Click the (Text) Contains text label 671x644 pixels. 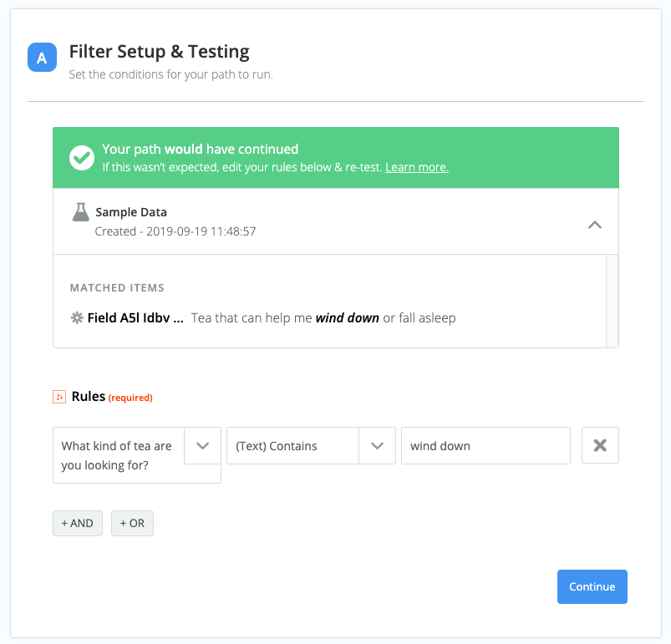point(277,446)
